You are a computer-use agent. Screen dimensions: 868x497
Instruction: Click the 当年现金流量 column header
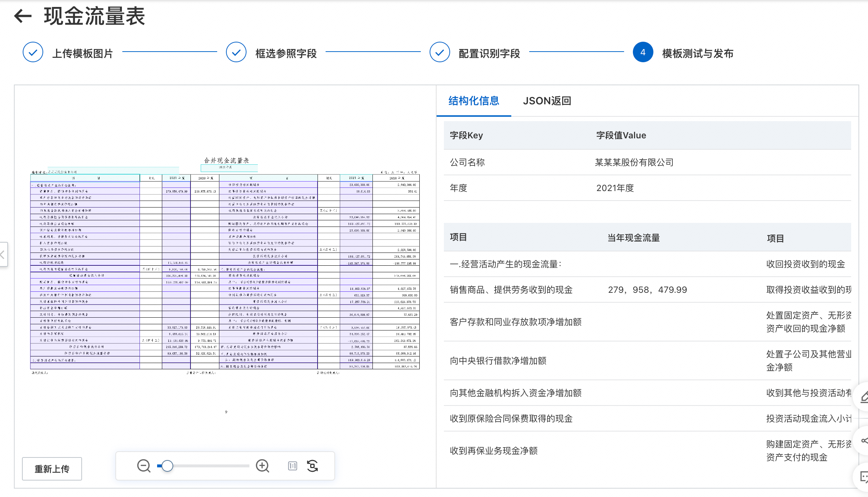coord(634,238)
